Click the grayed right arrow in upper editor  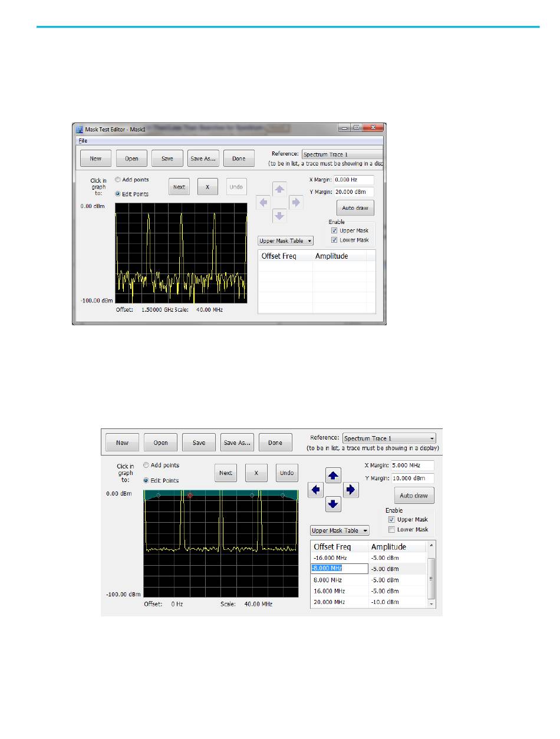pyautogui.click(x=296, y=203)
